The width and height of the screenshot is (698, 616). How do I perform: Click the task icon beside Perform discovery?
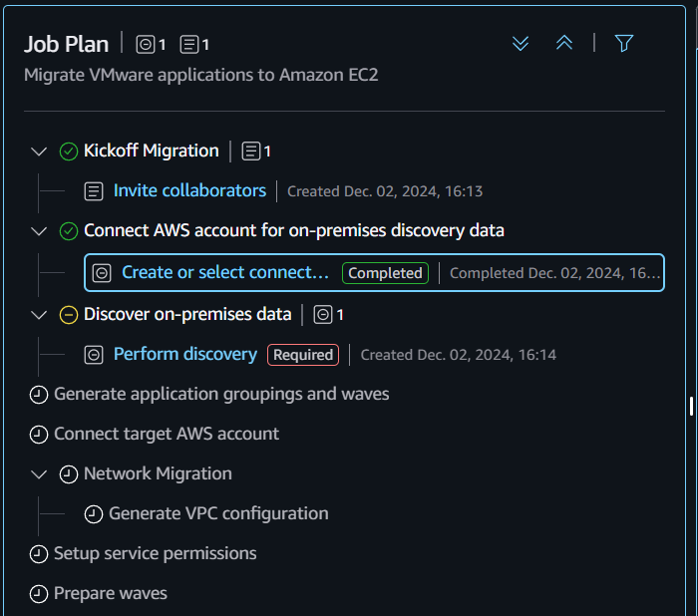click(94, 355)
